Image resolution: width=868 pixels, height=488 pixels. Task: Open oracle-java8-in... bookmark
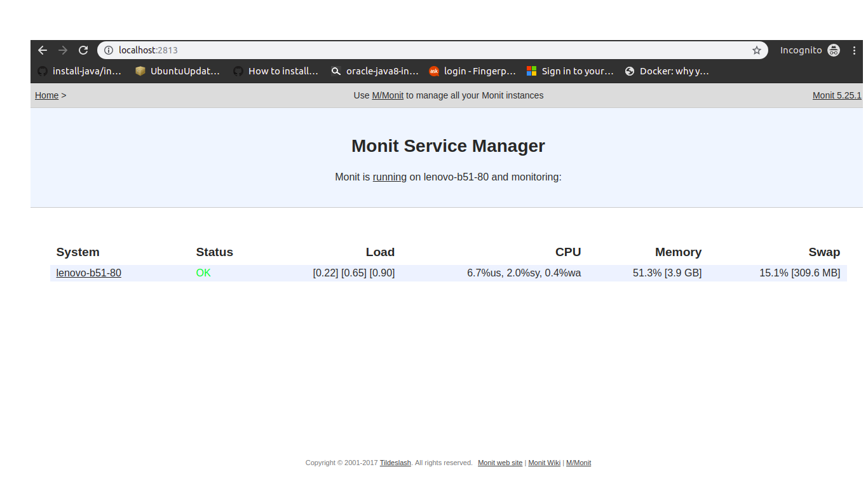point(375,71)
